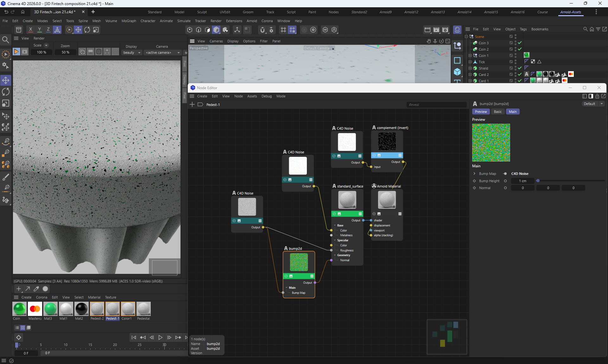The height and width of the screenshot is (364, 608).
Task: Click the Start IPR render play icon
Action: [x=16, y=52]
